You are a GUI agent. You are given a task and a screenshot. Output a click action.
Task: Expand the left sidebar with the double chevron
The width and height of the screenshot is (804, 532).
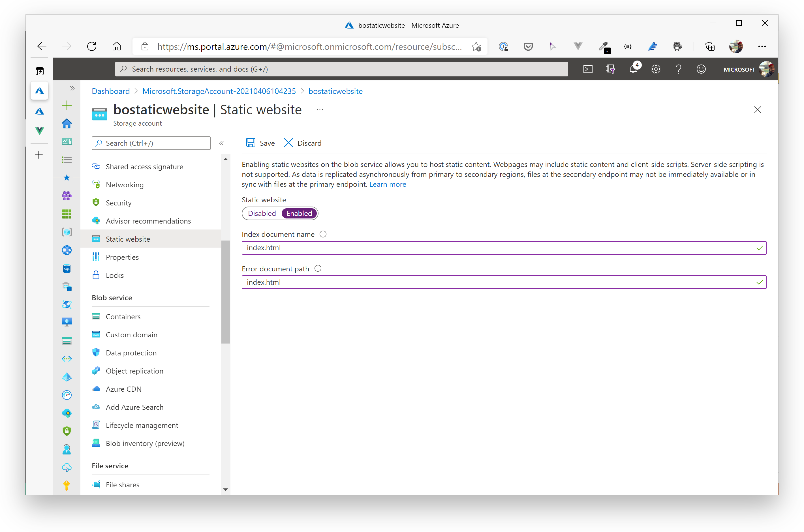coord(72,88)
